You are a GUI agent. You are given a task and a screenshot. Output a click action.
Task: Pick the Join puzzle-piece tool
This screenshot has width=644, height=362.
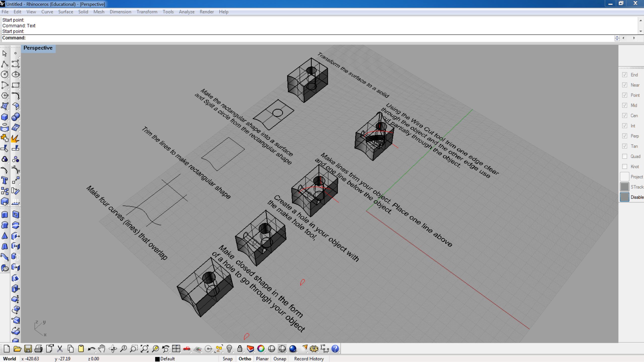[x=5, y=138]
